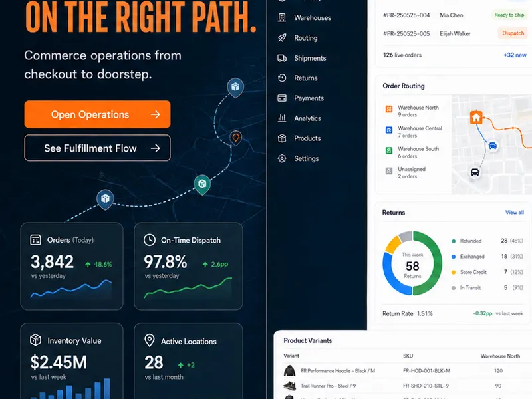
Task: Click the Exchanged legend entry
Action: coord(487,256)
